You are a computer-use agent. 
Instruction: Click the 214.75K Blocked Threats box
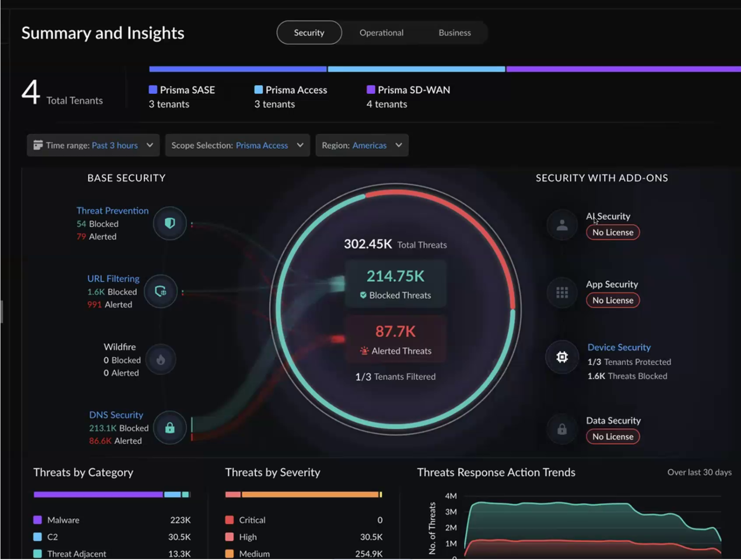click(396, 284)
